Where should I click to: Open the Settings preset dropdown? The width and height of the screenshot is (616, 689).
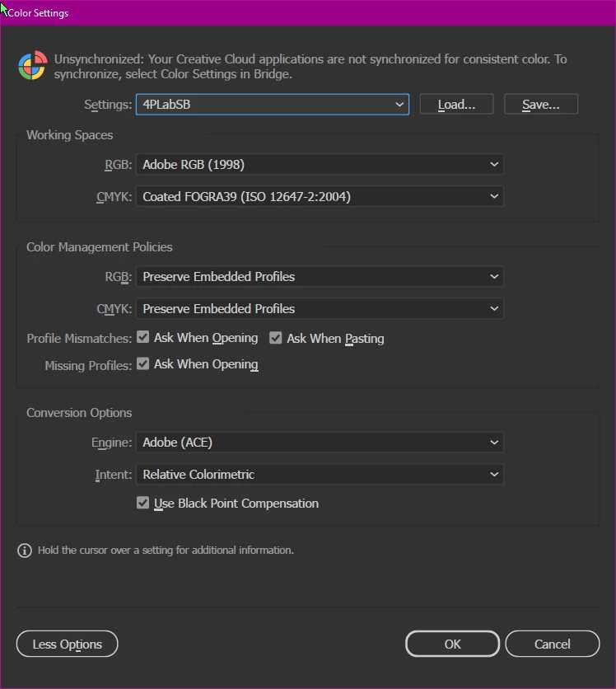(273, 105)
